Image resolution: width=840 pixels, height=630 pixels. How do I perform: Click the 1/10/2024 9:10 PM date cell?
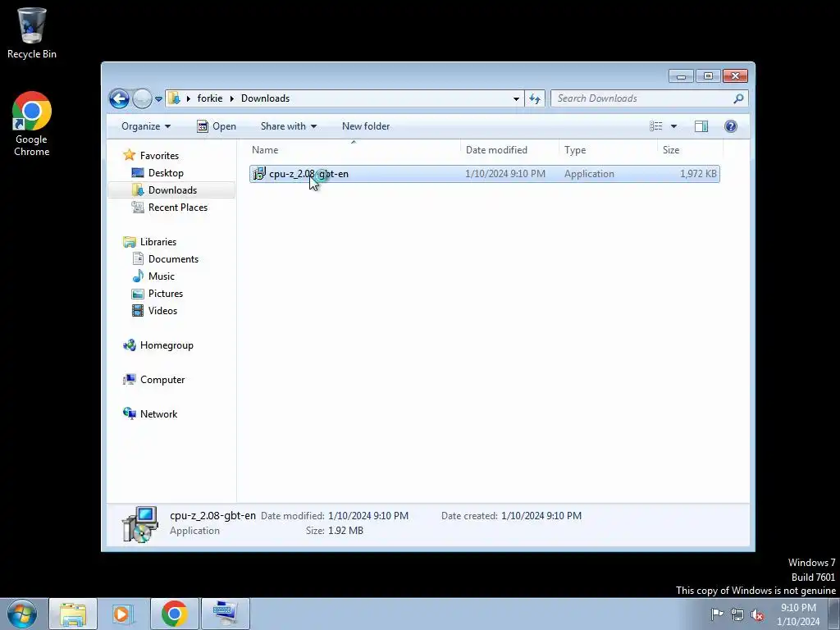[505, 174]
